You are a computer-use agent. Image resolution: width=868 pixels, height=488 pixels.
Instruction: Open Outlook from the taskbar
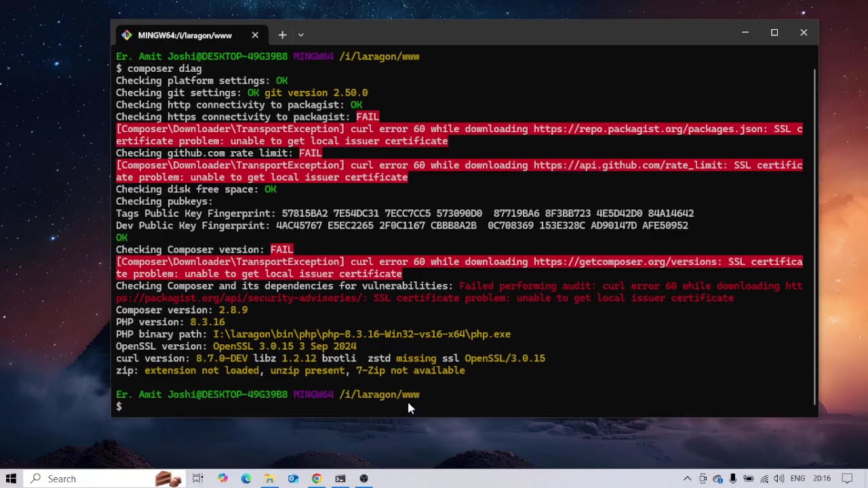pyautogui.click(x=293, y=479)
